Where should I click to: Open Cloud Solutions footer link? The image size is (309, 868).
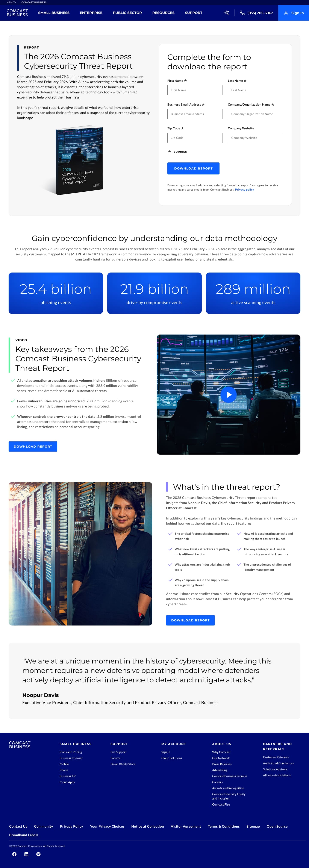coord(172,758)
